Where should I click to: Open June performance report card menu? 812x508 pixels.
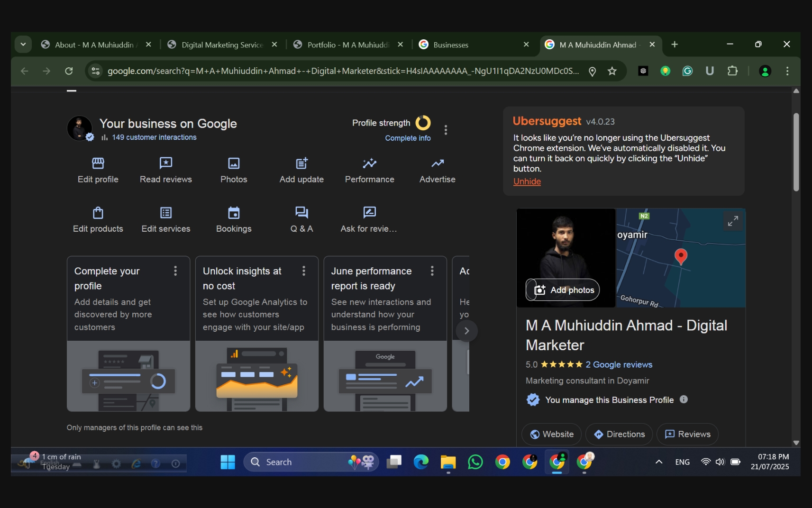click(432, 271)
